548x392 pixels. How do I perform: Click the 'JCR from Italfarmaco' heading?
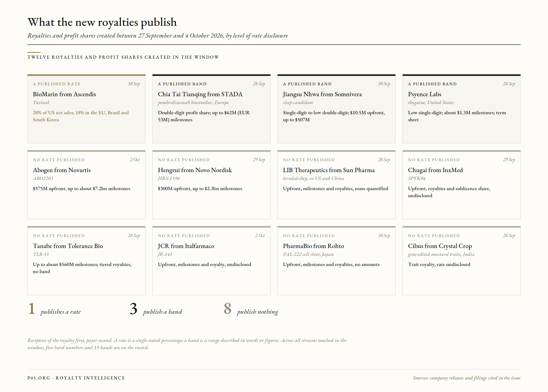(186, 246)
